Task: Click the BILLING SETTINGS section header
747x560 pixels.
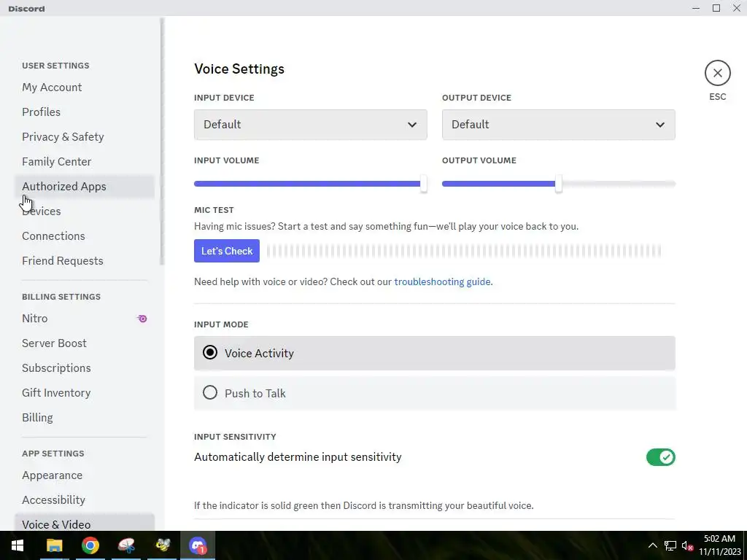Action: [61, 297]
